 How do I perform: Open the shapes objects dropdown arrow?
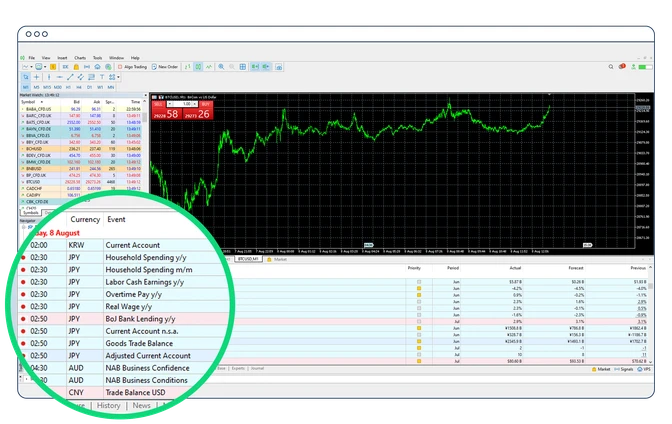118,77
